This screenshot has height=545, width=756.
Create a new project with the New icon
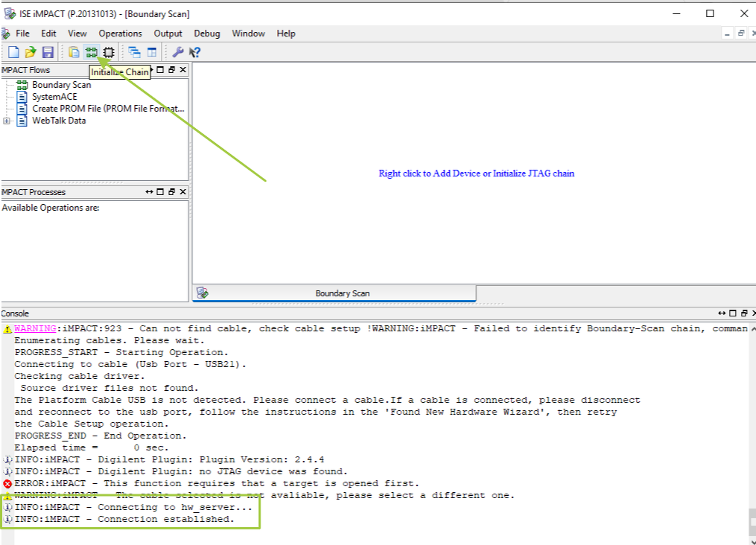pos(13,52)
